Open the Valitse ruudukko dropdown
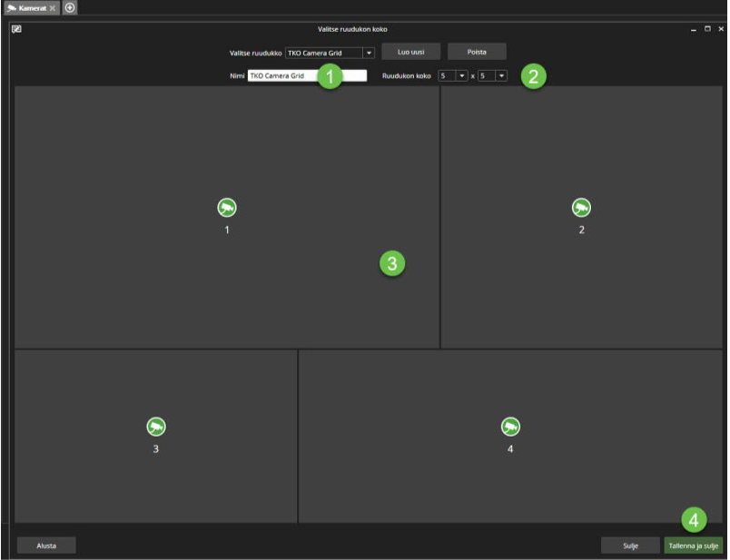This screenshot has width=730, height=560. [369, 53]
